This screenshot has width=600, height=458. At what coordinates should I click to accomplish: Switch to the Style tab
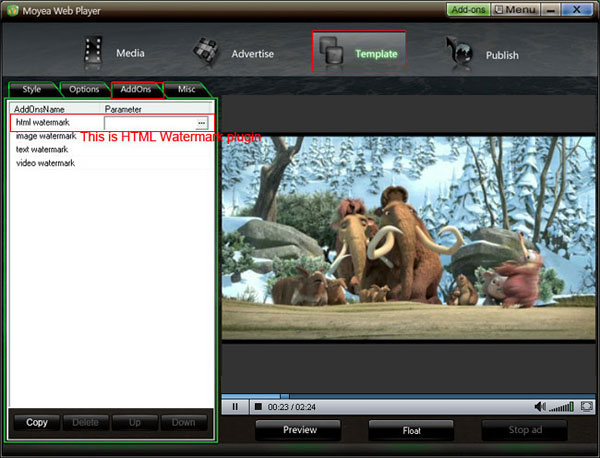pos(32,90)
